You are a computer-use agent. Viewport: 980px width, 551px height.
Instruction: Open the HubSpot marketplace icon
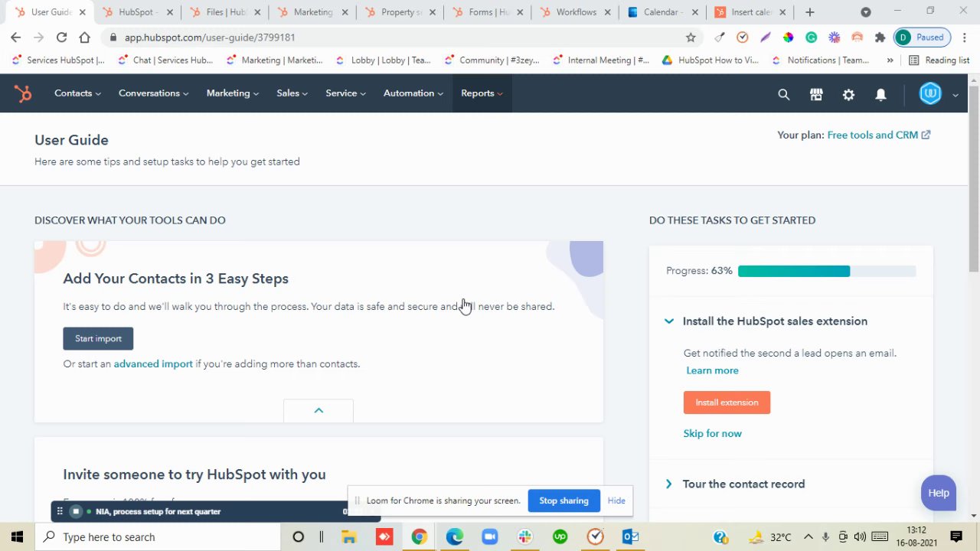(x=816, y=94)
